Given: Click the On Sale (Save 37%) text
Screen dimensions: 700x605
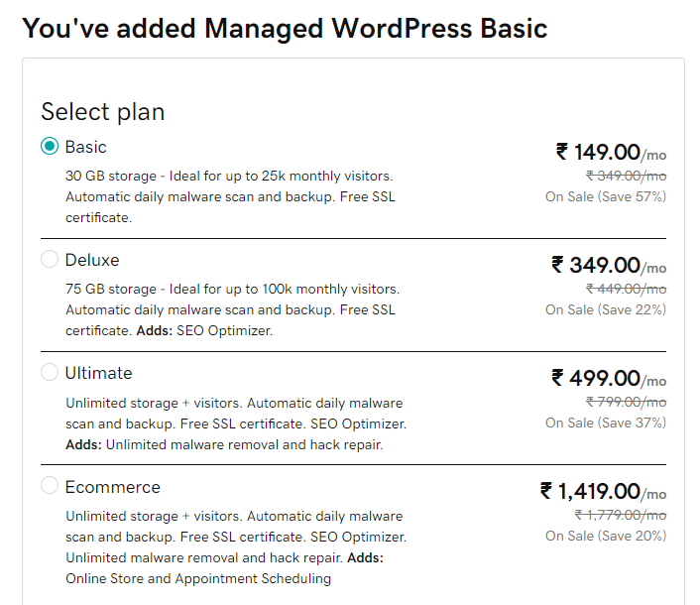Looking at the screenshot, I should coord(606,423).
